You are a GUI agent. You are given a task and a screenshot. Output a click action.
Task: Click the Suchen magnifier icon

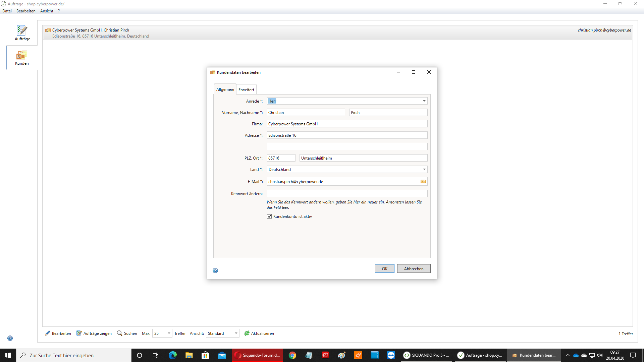[x=119, y=333]
